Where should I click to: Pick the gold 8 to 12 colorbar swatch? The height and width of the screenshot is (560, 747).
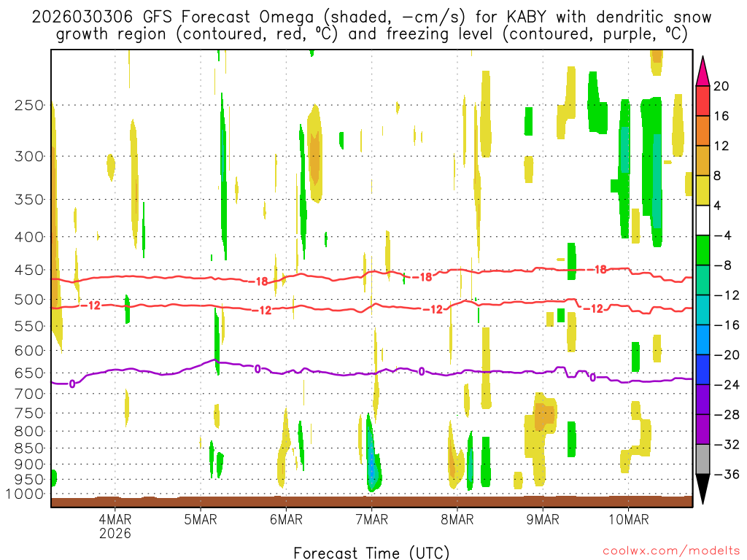tap(703, 161)
